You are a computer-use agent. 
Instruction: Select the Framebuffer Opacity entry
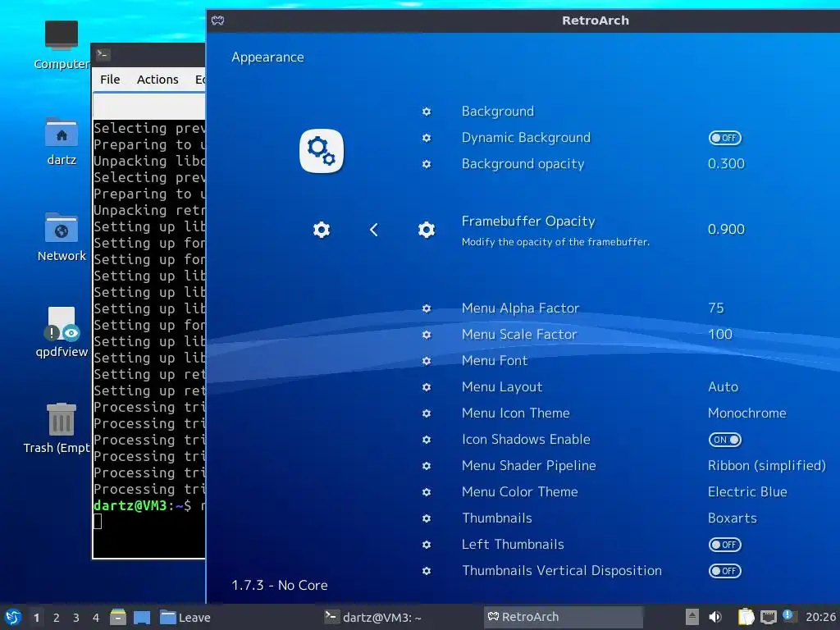tap(528, 221)
